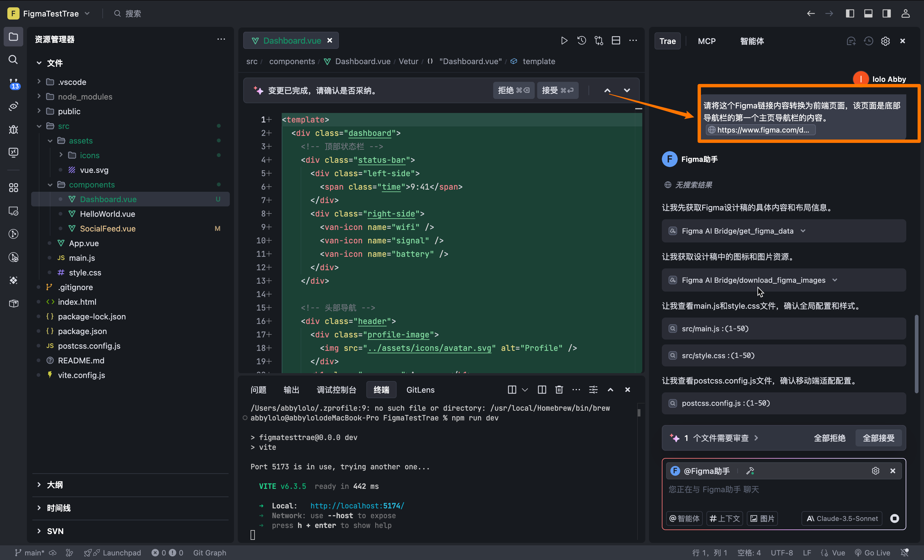Split the terminal panel icon

point(542,390)
